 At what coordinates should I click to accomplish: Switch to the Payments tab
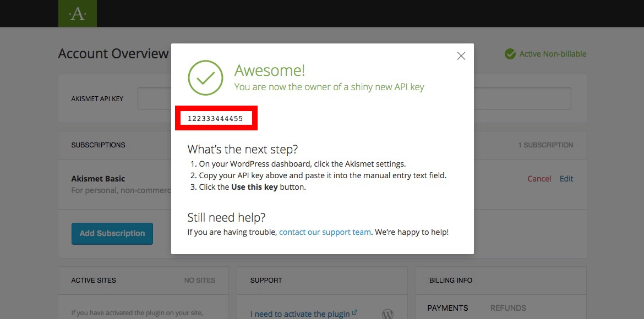point(447,308)
